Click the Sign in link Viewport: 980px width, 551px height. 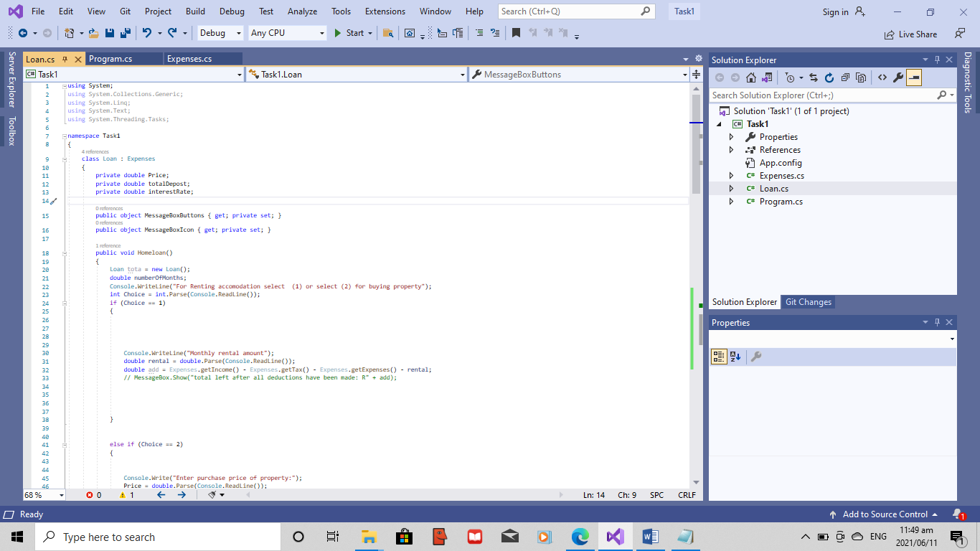click(844, 11)
